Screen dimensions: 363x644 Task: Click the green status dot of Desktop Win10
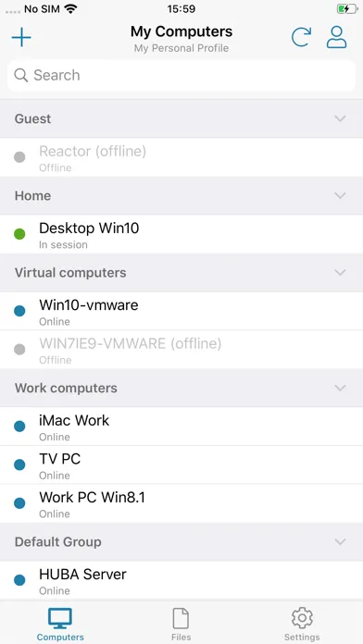(19, 234)
